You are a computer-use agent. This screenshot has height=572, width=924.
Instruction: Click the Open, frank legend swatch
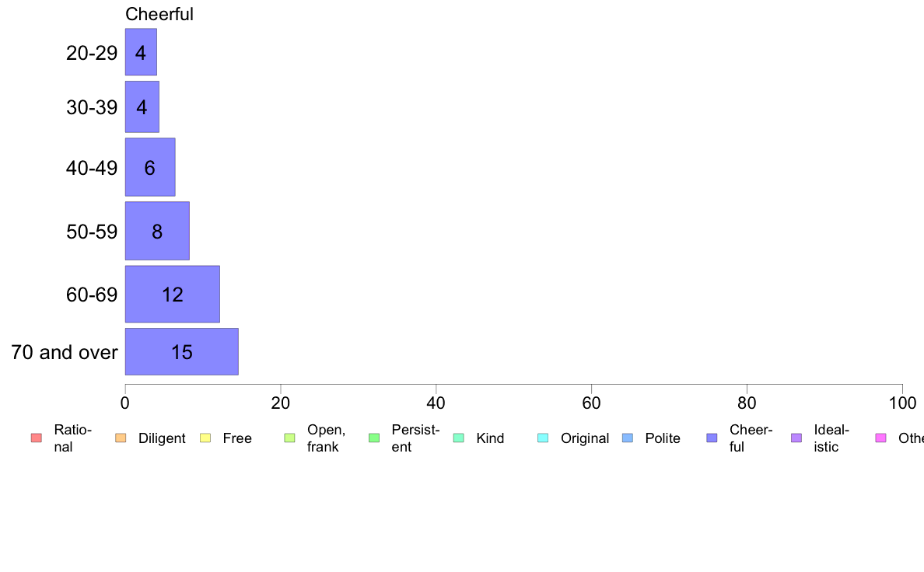(x=289, y=438)
